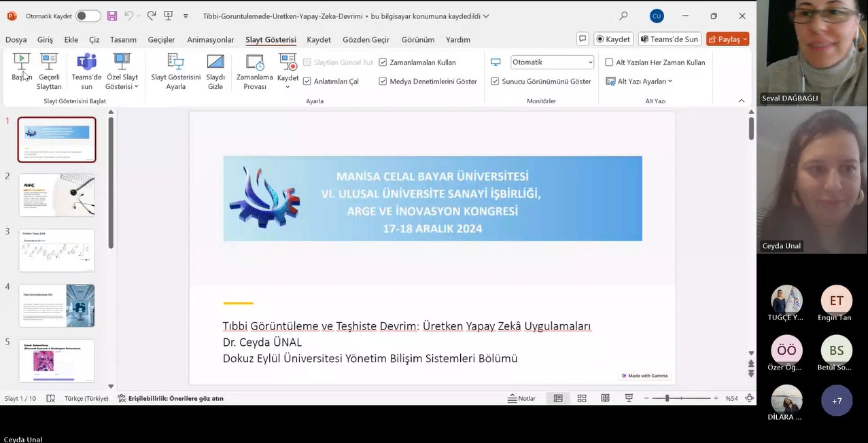Viewport: 868px width, 443px height.
Task: Click the Teams'de sun ribbon icon
Action: (86, 71)
